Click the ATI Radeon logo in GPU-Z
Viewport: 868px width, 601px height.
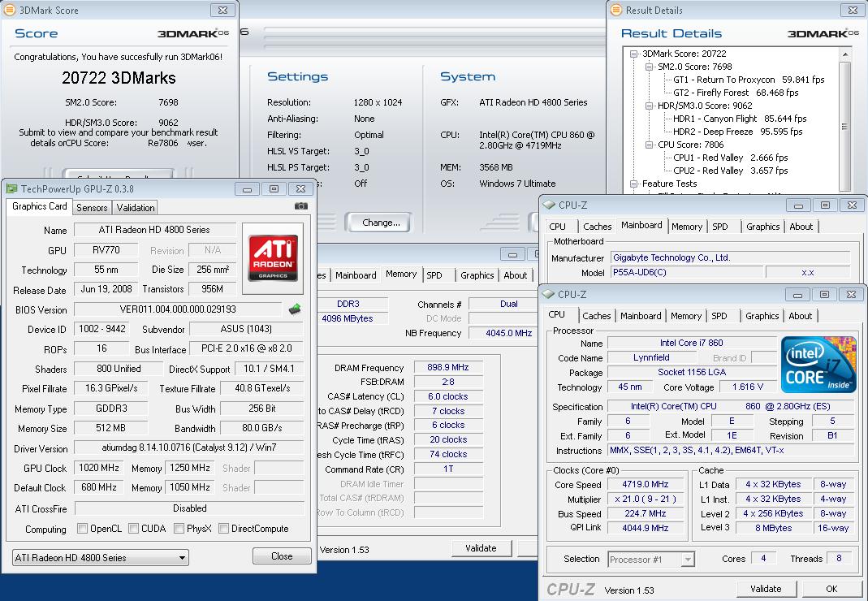click(x=273, y=257)
